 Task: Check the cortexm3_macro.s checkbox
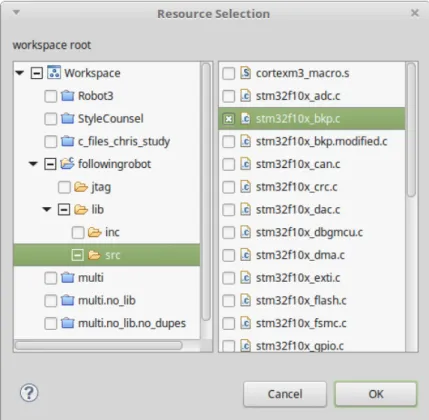pos(229,73)
